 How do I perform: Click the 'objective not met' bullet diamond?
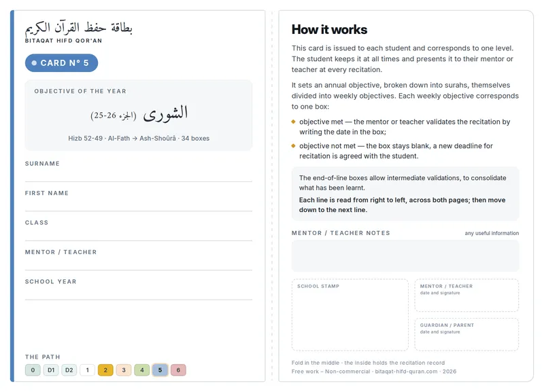294,146
